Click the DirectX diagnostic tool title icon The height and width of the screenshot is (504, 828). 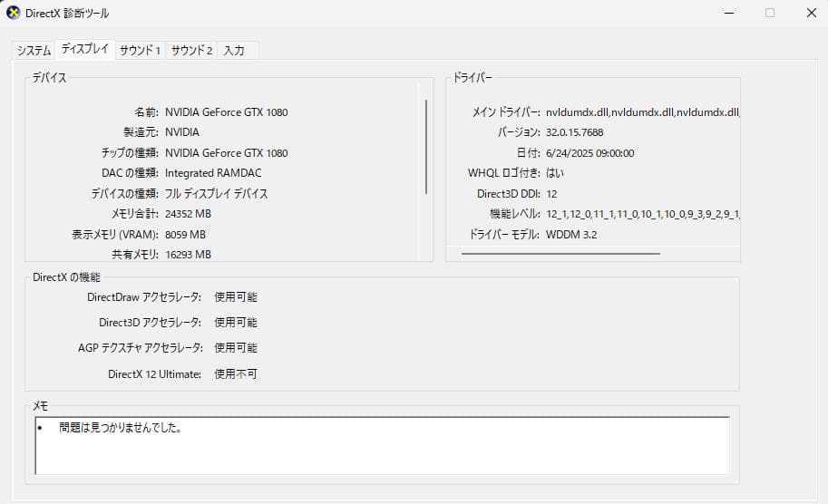[x=13, y=13]
